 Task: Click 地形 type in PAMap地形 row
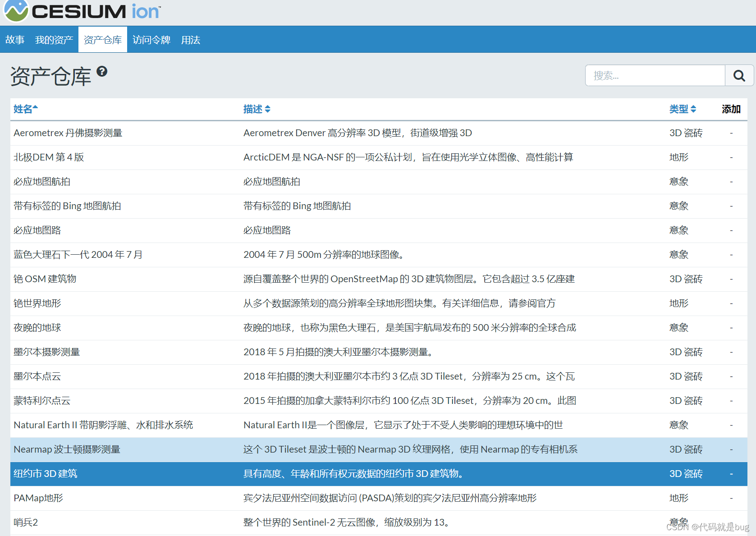(679, 498)
